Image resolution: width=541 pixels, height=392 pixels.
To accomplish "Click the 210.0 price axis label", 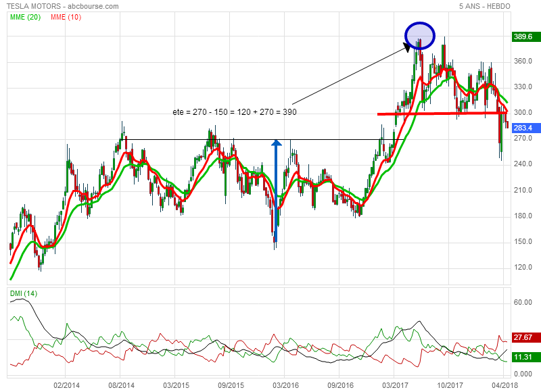I will click(523, 190).
